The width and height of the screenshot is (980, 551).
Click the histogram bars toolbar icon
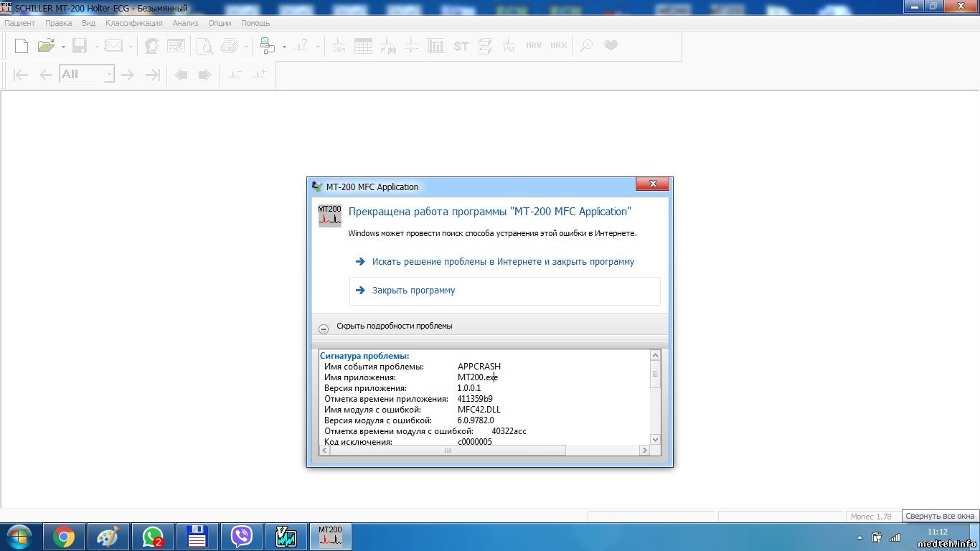(x=436, y=46)
